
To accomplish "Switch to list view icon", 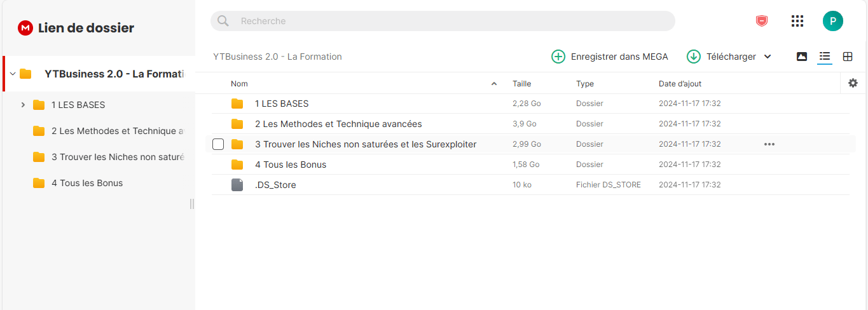I will pyautogui.click(x=825, y=57).
